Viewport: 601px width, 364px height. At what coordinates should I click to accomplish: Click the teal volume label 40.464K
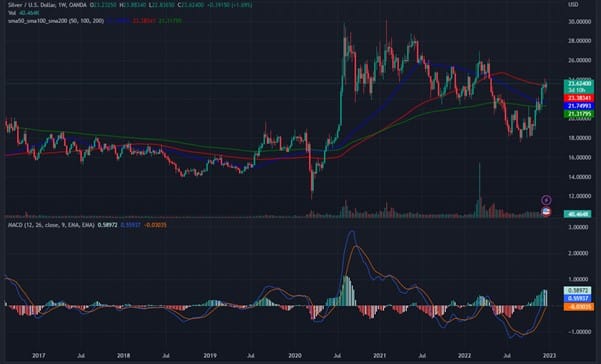[x=577, y=214]
